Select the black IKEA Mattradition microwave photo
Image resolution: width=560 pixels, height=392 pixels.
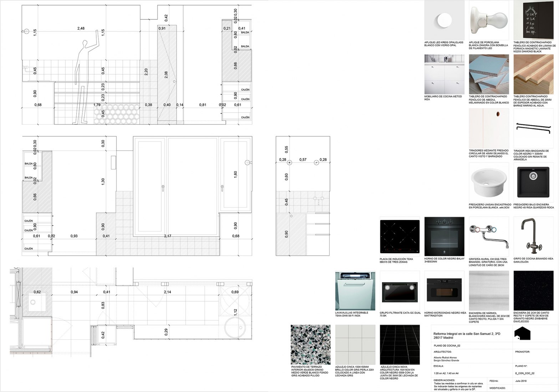pos(444,291)
